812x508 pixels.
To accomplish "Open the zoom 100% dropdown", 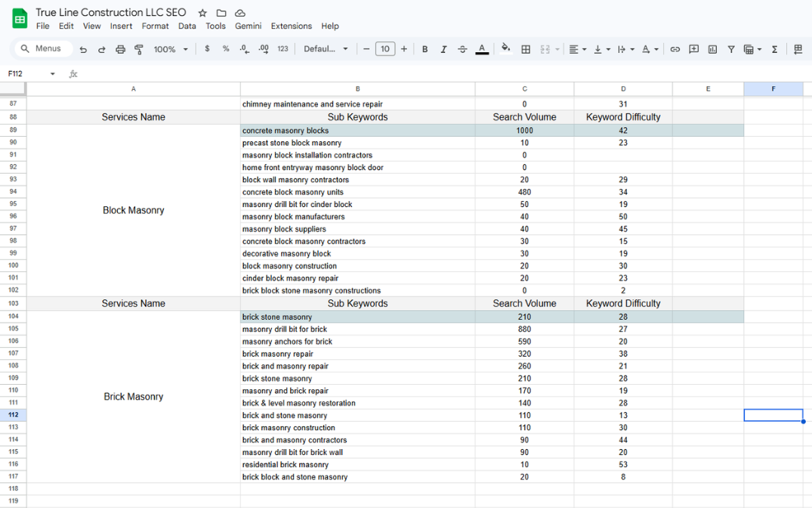I will point(170,49).
